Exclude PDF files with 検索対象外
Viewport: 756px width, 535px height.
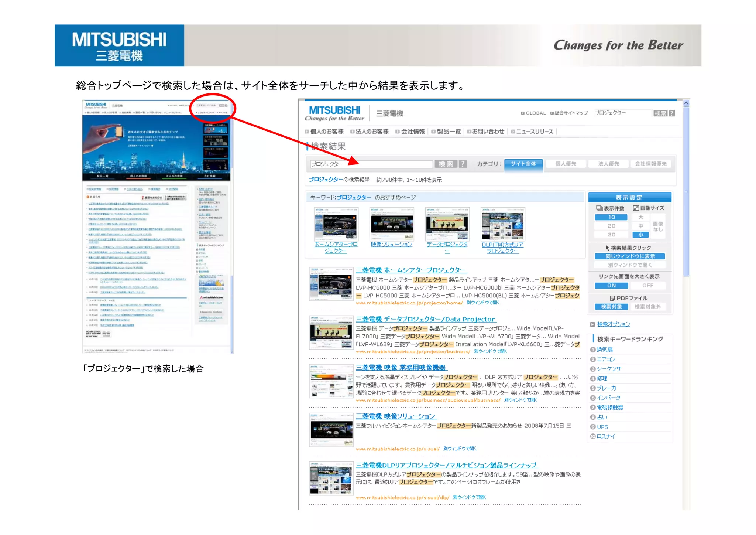(647, 307)
